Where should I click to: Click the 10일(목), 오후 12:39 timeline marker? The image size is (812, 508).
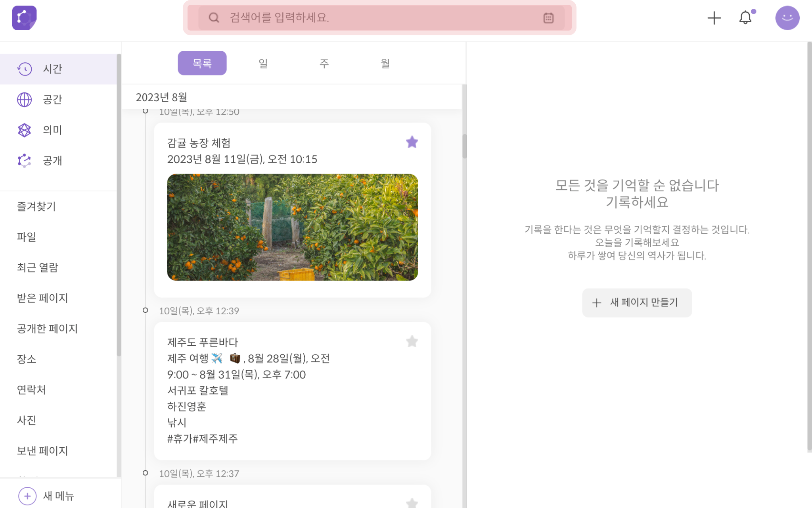tap(146, 310)
